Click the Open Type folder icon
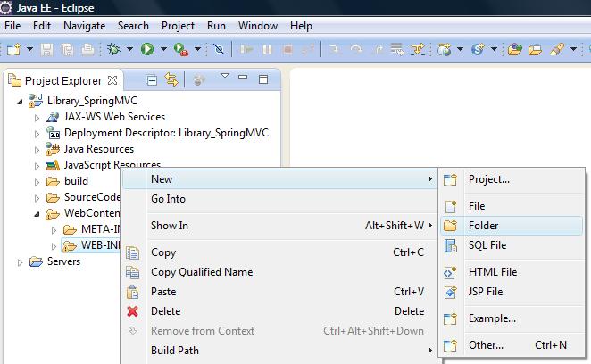 click(x=514, y=49)
